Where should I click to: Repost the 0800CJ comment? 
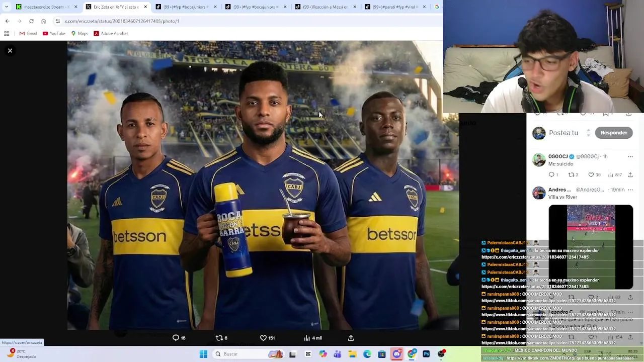tap(572, 174)
